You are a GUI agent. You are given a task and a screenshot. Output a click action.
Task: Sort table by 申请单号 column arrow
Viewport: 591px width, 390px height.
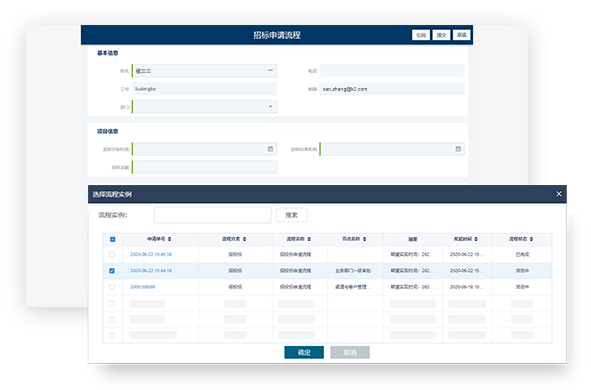[x=170, y=239]
